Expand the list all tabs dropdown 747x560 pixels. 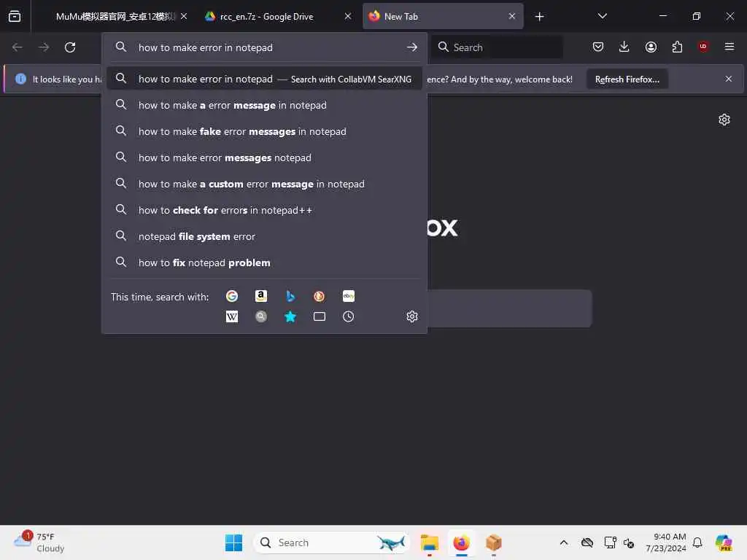pyautogui.click(x=602, y=16)
